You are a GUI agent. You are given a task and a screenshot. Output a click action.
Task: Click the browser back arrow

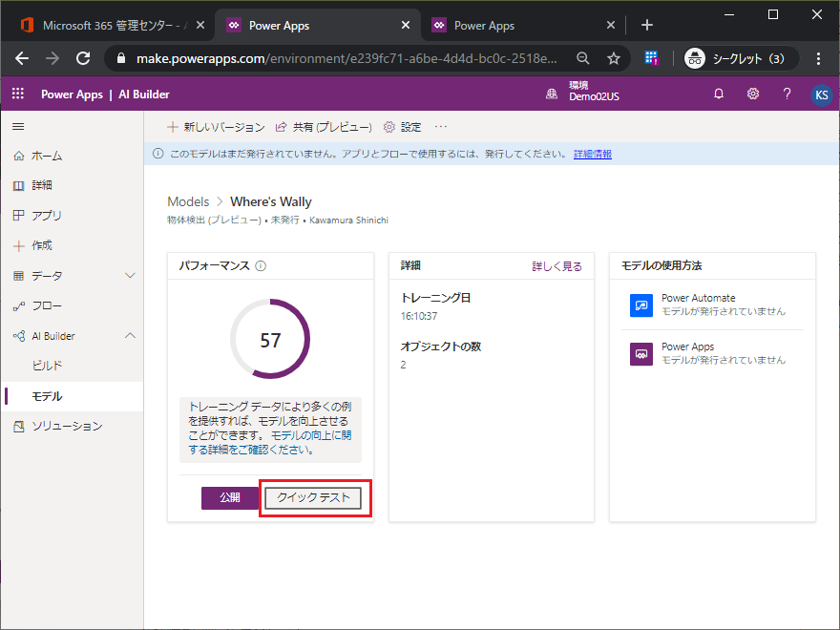pos(22,58)
